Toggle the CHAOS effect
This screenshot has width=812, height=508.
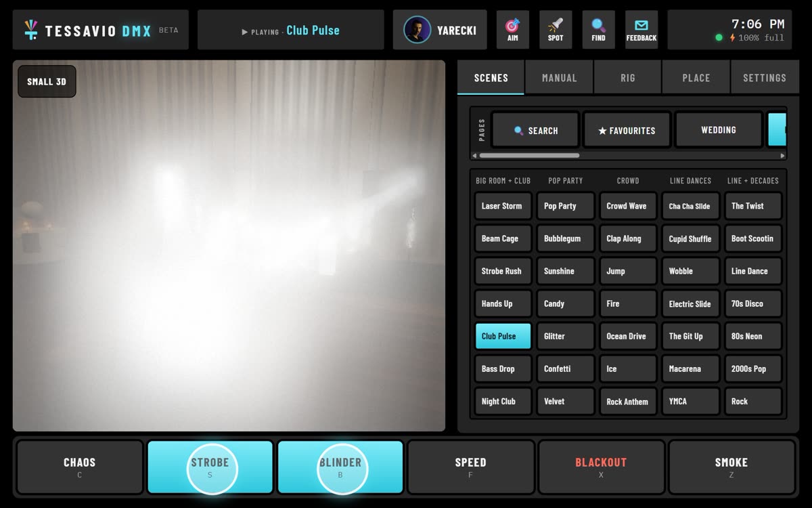point(79,467)
